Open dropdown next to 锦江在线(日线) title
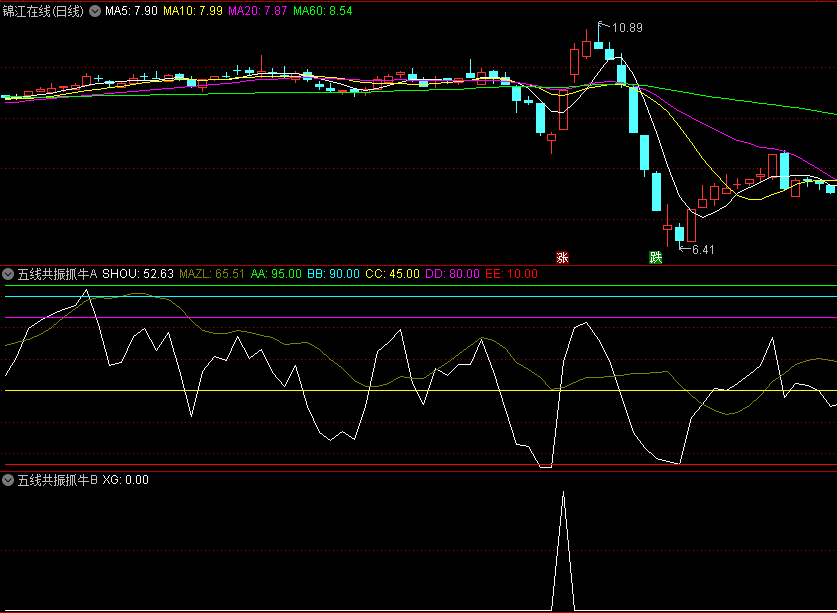Viewport: 837px width, 613px height. click(94, 11)
